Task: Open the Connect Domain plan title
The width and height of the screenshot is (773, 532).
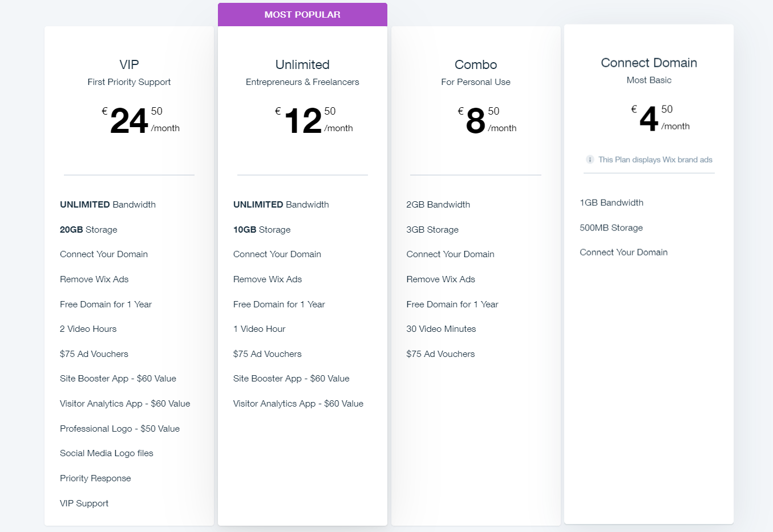Action: tap(649, 63)
